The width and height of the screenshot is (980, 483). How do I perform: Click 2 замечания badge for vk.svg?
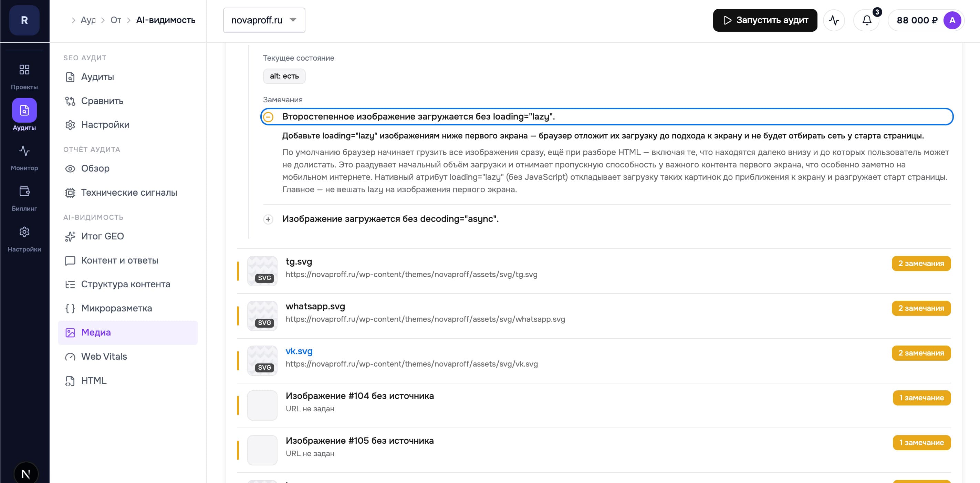[x=921, y=353]
